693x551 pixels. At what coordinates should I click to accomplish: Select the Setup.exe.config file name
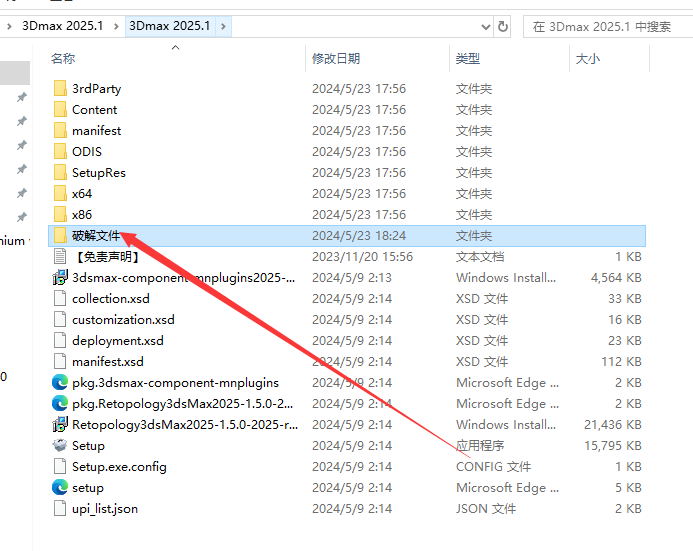tap(119, 467)
